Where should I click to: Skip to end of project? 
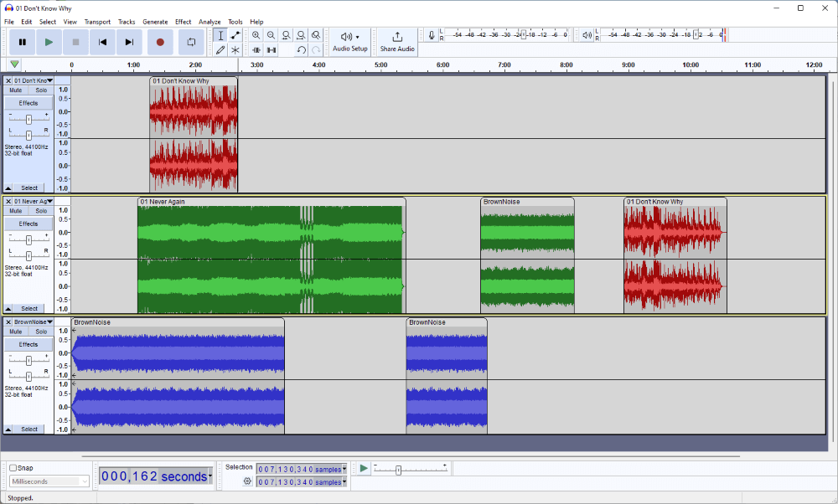tap(129, 42)
